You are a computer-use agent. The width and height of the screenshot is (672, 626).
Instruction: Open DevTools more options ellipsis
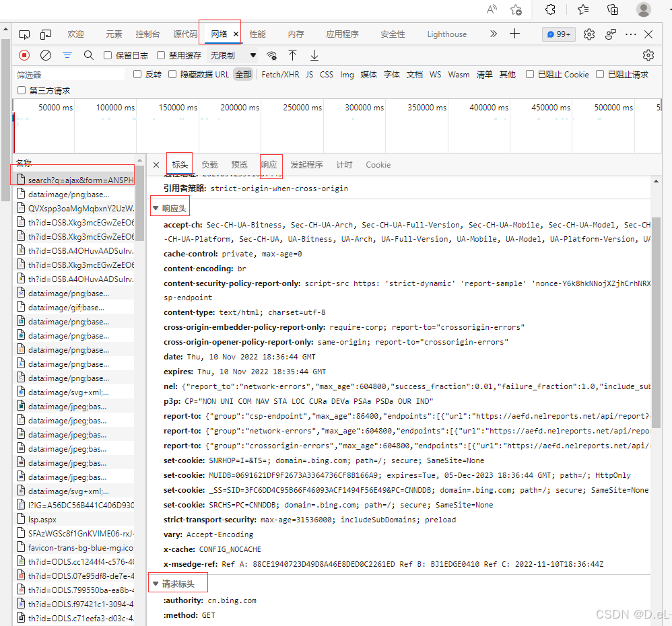tap(630, 34)
